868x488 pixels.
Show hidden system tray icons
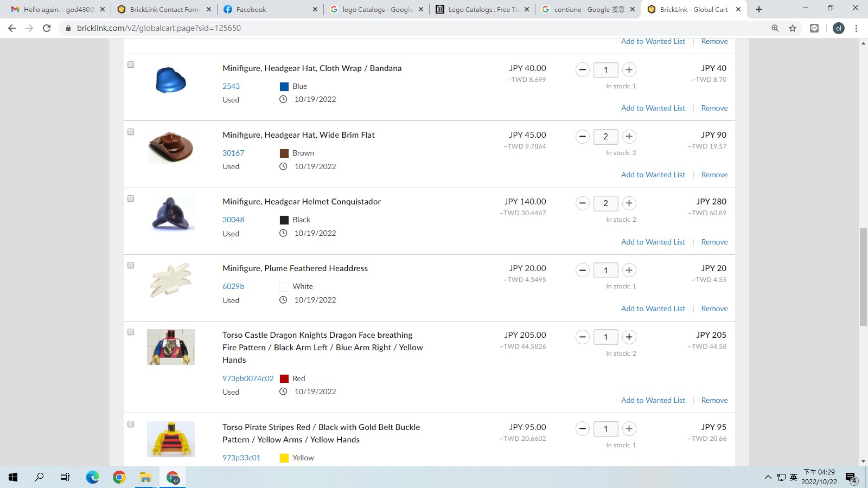(x=768, y=477)
